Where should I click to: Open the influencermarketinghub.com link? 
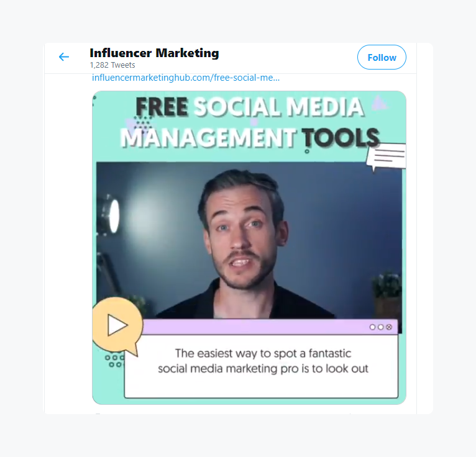(x=185, y=78)
